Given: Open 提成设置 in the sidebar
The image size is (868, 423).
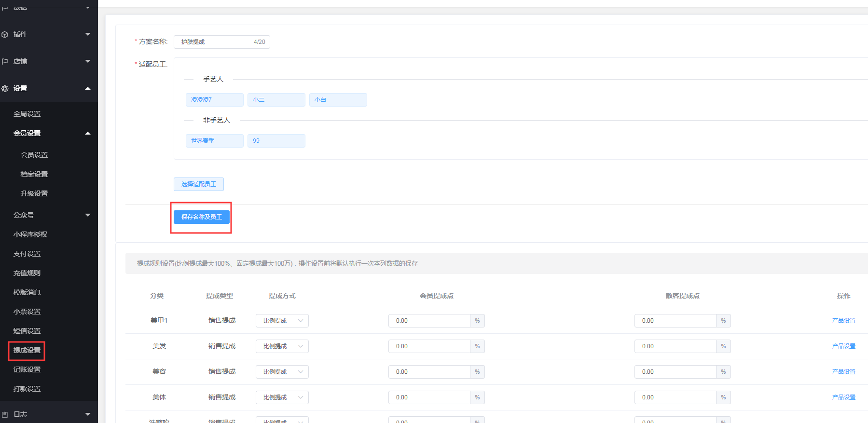Looking at the screenshot, I should tap(27, 350).
